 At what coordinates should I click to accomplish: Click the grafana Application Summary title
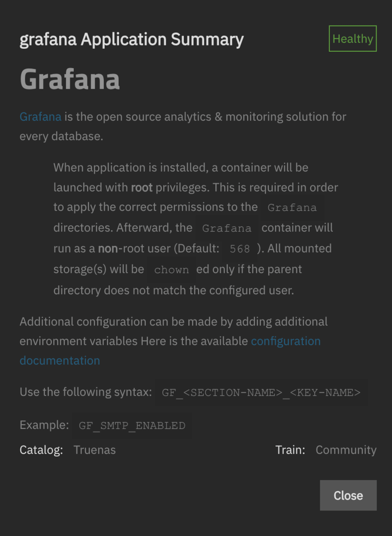(132, 40)
